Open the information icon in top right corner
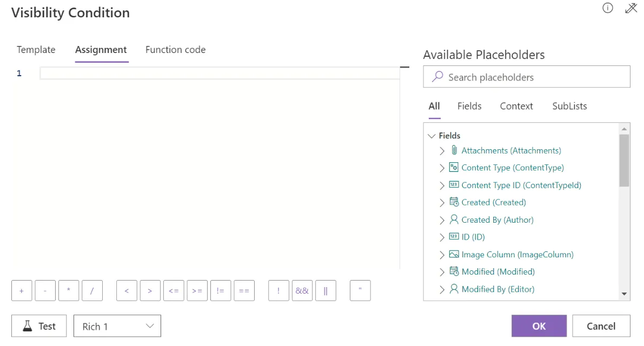The image size is (644, 346). (x=607, y=8)
